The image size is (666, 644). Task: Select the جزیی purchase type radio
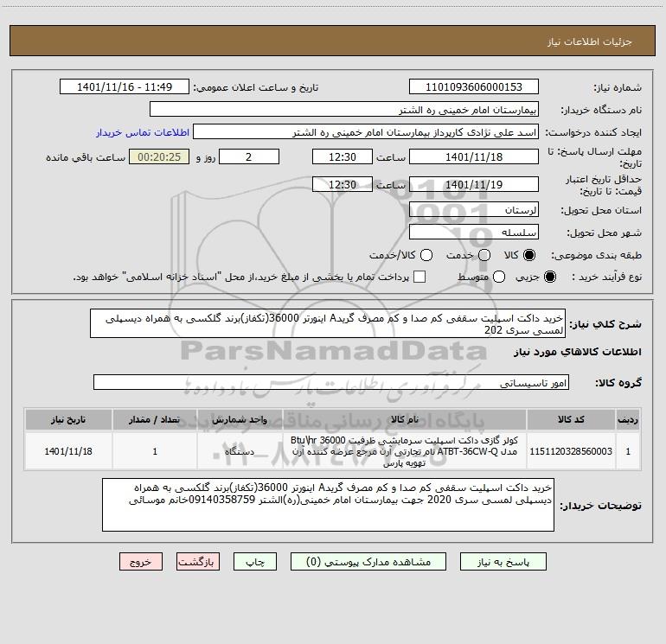point(549,277)
